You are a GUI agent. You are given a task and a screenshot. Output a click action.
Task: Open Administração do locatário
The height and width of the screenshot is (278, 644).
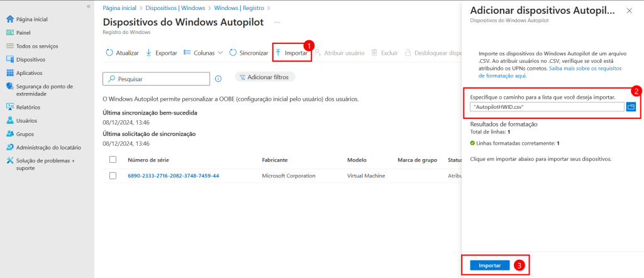click(x=43, y=147)
